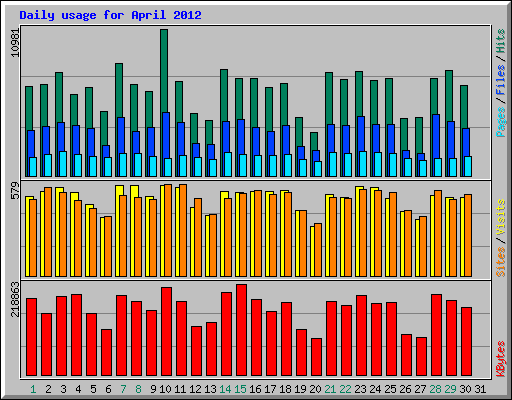The height and width of the screenshot is (400, 512).
Task: Click the 'Visits' legend label
Action: pos(500,217)
